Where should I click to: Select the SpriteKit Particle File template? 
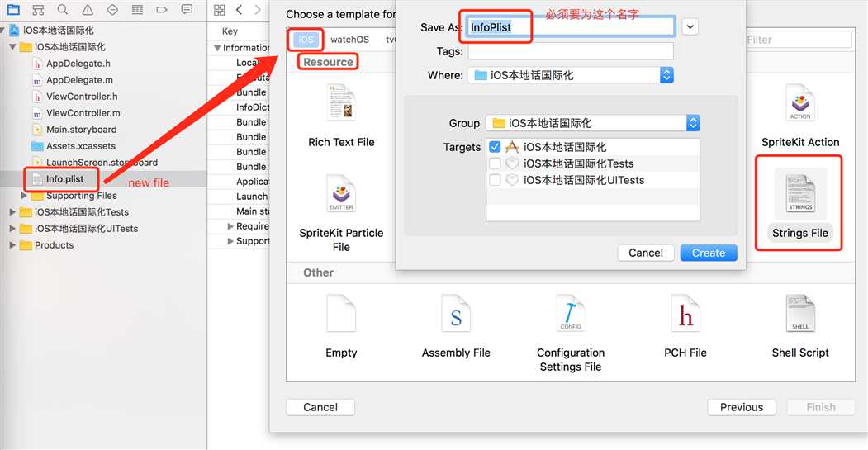pos(341,214)
